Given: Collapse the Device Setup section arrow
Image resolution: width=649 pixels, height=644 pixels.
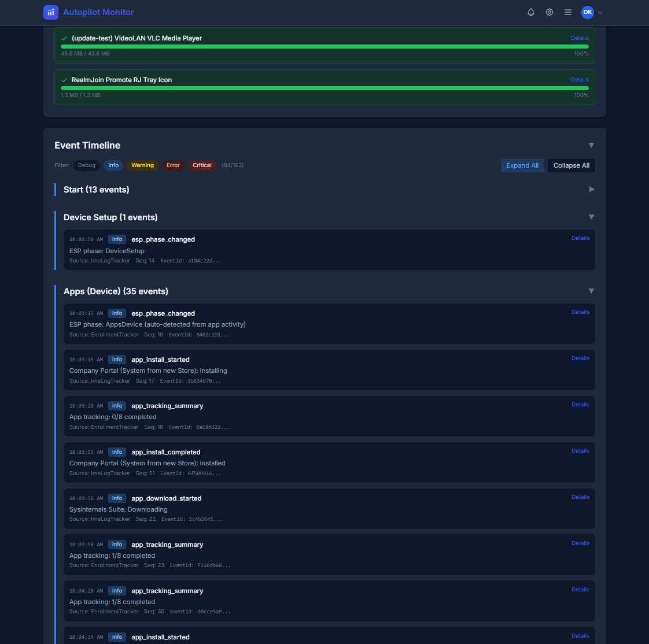Looking at the screenshot, I should point(591,217).
